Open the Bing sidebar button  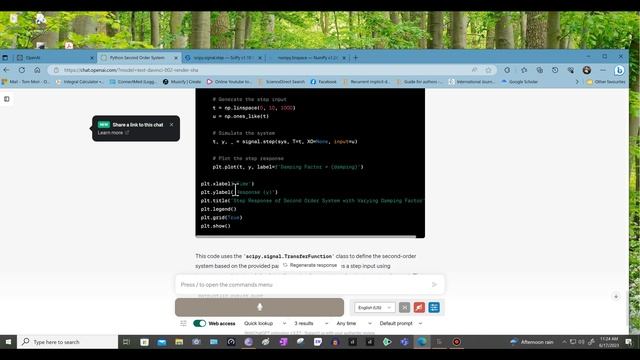click(x=619, y=70)
